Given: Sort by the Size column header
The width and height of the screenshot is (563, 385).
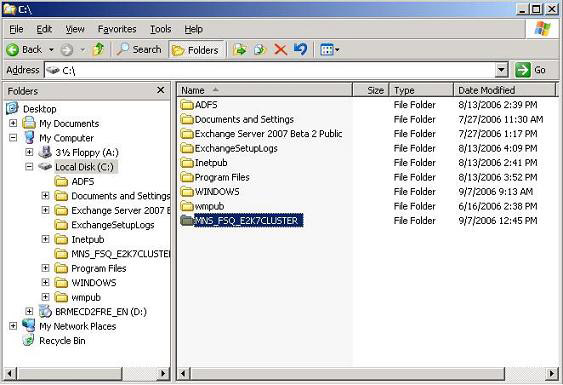Looking at the screenshot, I should 371,90.
